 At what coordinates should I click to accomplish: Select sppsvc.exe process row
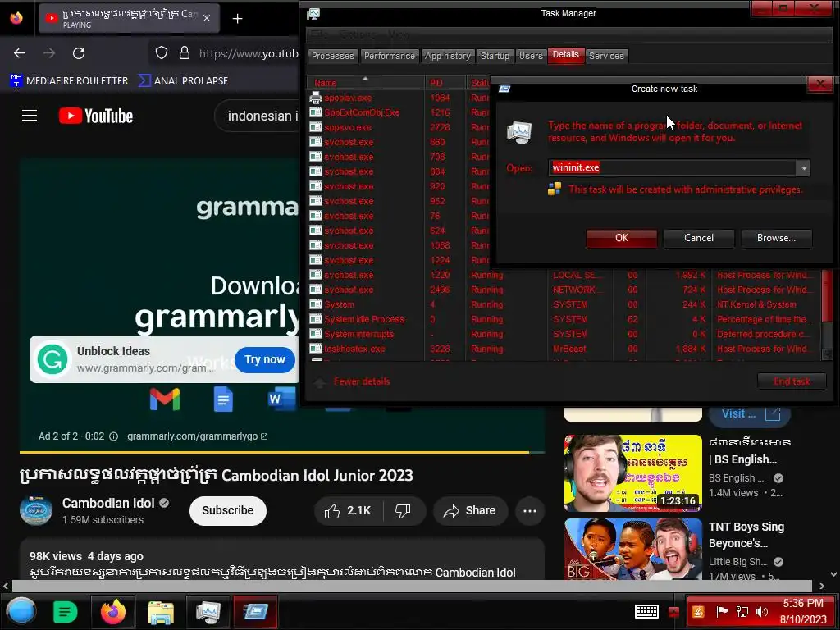399,127
